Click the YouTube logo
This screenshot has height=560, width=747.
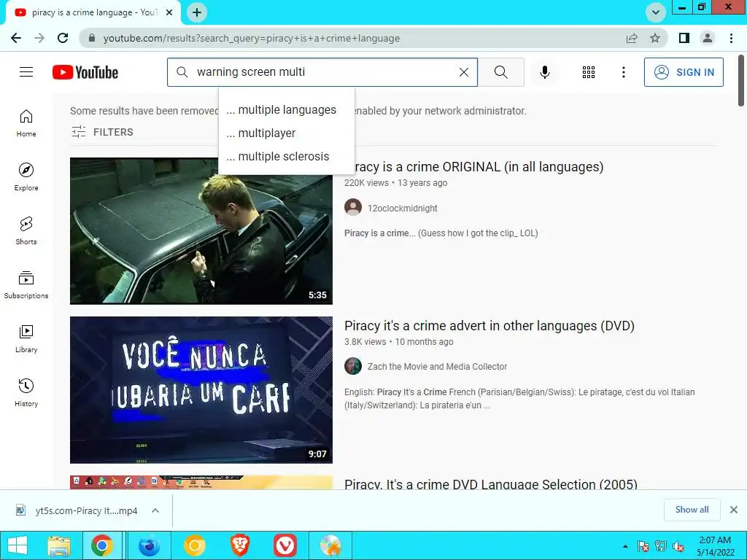[x=85, y=72]
